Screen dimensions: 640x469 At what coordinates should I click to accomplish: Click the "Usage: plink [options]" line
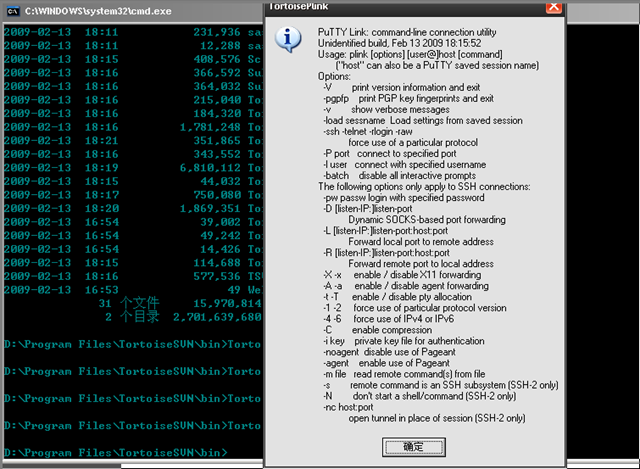tap(410, 54)
